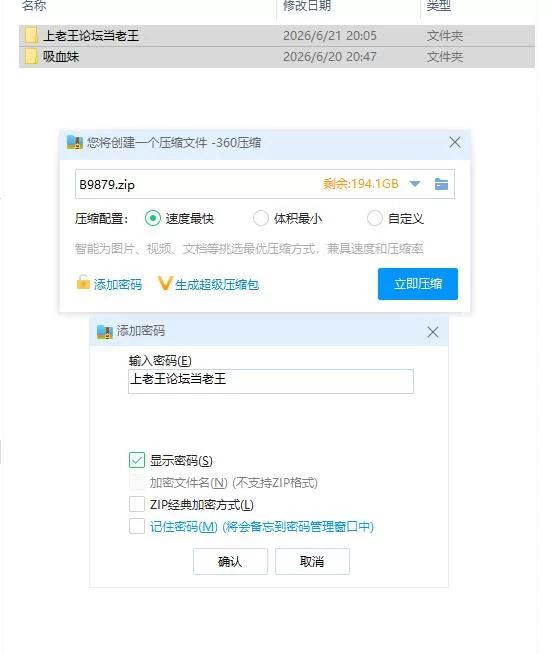
Task: Open the 添加密码 link
Action: (118, 284)
